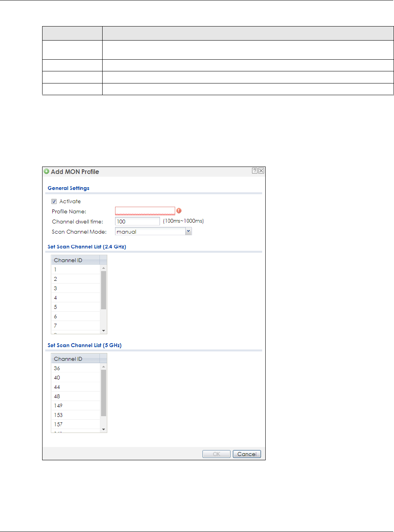394x532 pixels.
Task: Click the 2.4 GHz list scroll down arrow
Action: pos(103,331)
